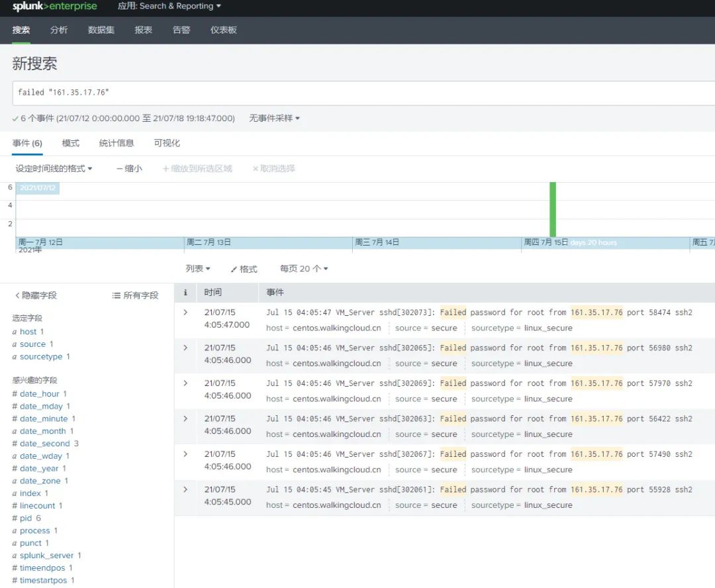Click the sourcetype selected field
715x588 pixels.
click(x=41, y=357)
